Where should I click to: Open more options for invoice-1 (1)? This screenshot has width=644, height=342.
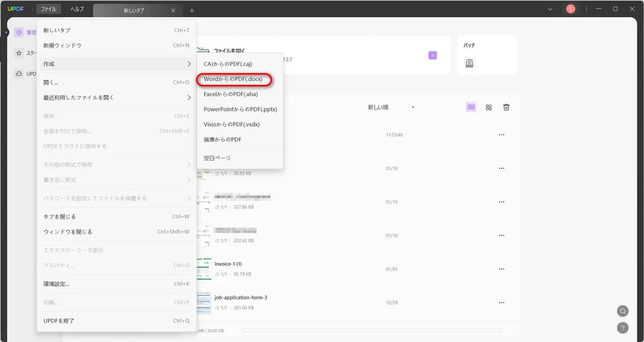pyautogui.click(x=502, y=269)
